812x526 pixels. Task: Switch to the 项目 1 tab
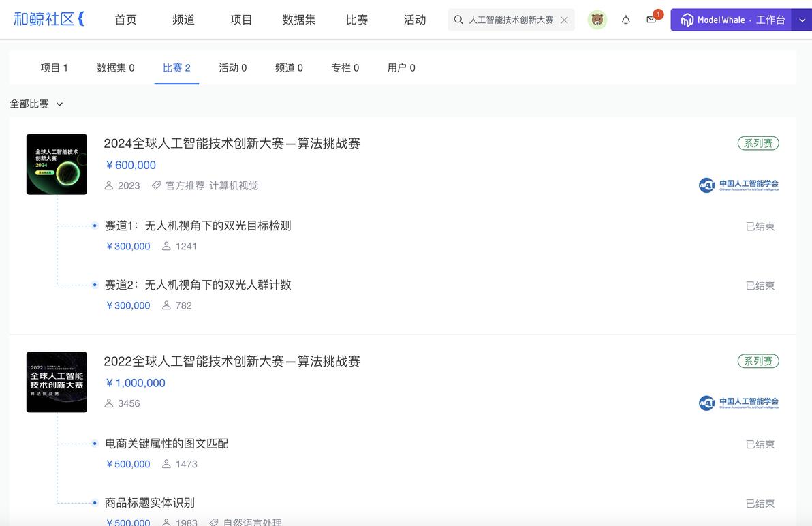(54, 68)
